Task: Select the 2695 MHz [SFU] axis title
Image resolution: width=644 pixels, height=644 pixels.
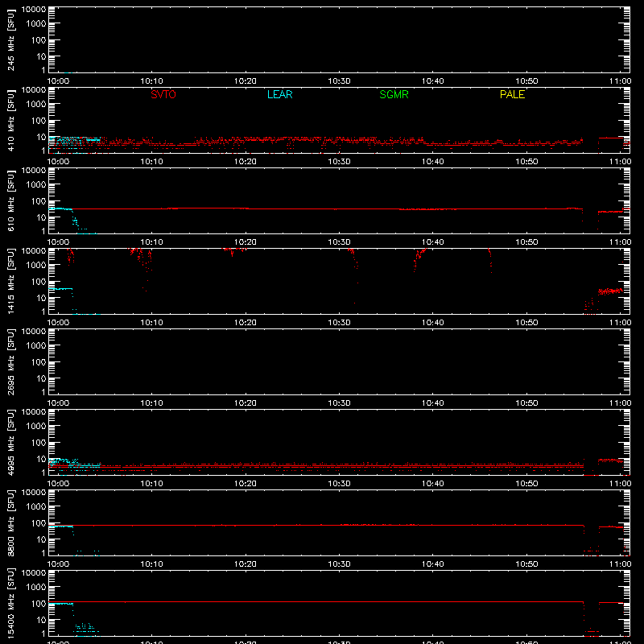Action: coord(10,361)
